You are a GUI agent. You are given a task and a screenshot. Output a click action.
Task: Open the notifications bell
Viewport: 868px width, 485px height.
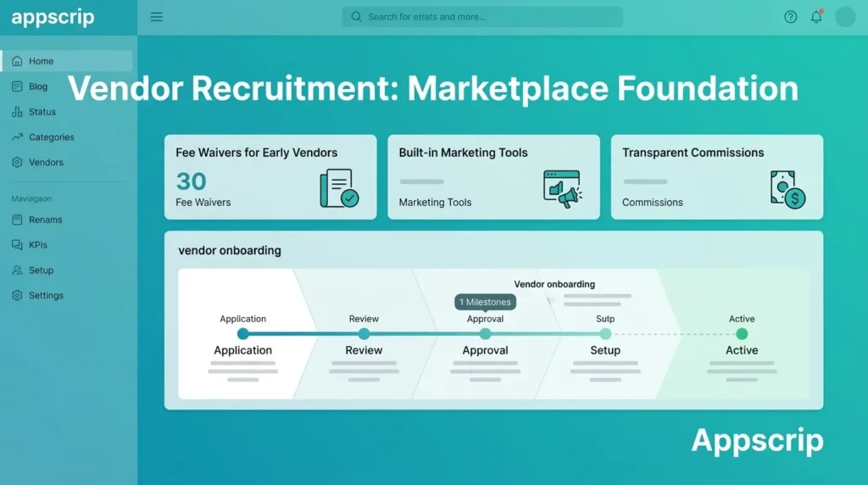[816, 17]
